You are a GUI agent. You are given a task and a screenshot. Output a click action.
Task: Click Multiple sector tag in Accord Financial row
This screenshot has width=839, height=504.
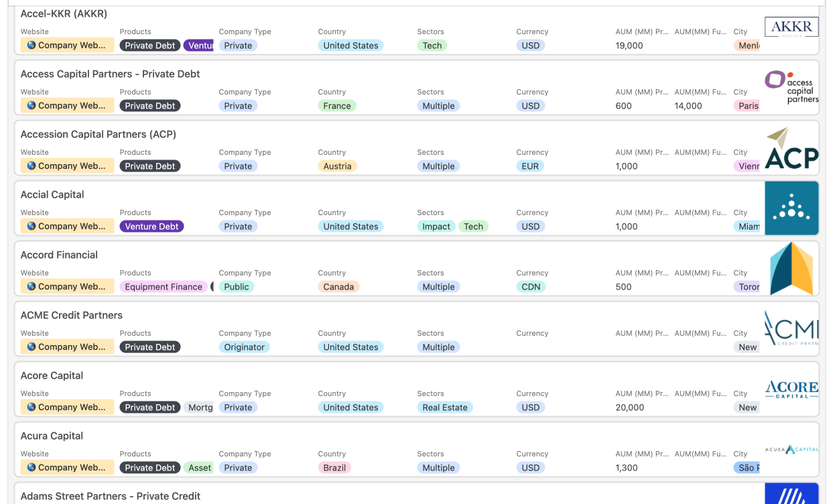[x=439, y=287]
